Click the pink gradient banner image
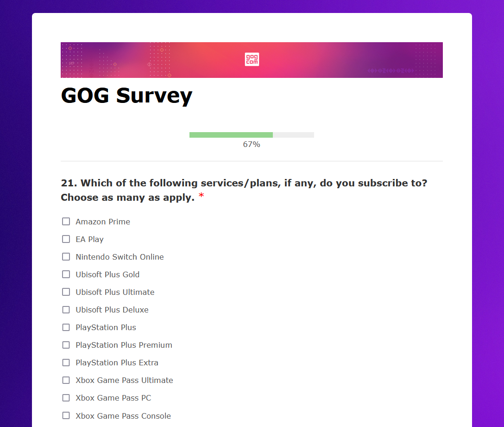The width and height of the screenshot is (504, 427). [252, 60]
